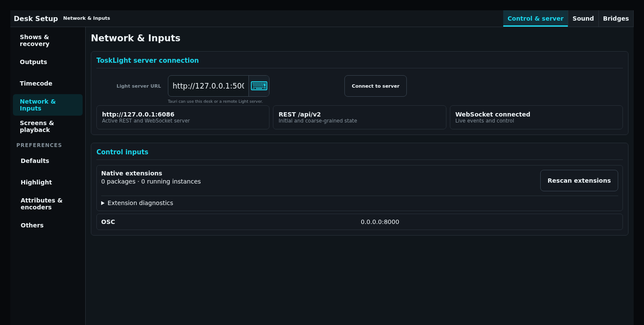Click the PREFERENCES sidebar heading
Image resolution: width=644 pixels, height=325 pixels.
(x=39, y=145)
